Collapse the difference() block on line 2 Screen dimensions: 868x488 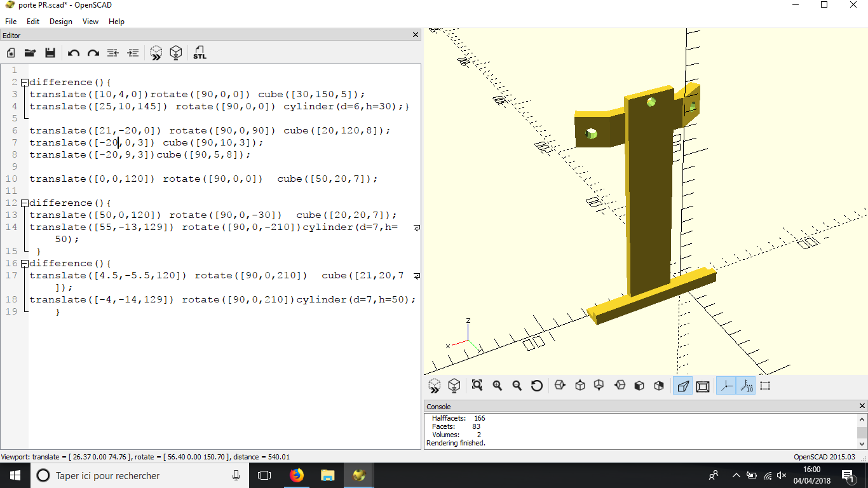pos(24,83)
